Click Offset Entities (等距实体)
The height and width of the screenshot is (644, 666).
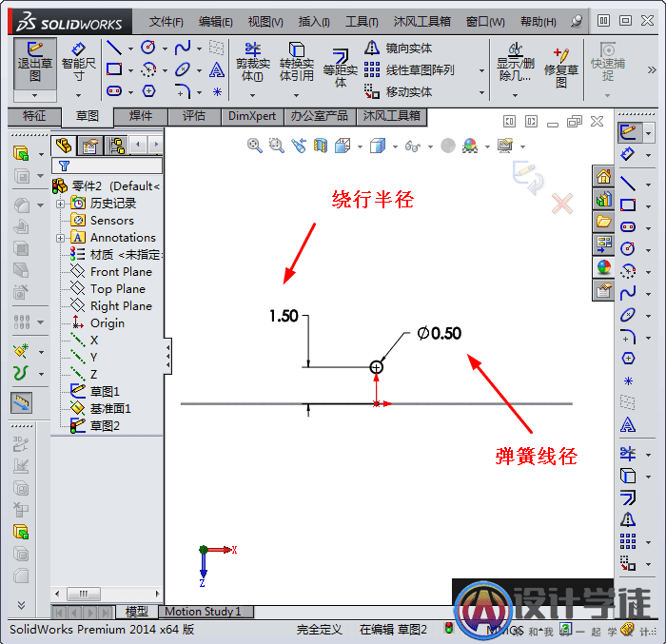coord(341,68)
